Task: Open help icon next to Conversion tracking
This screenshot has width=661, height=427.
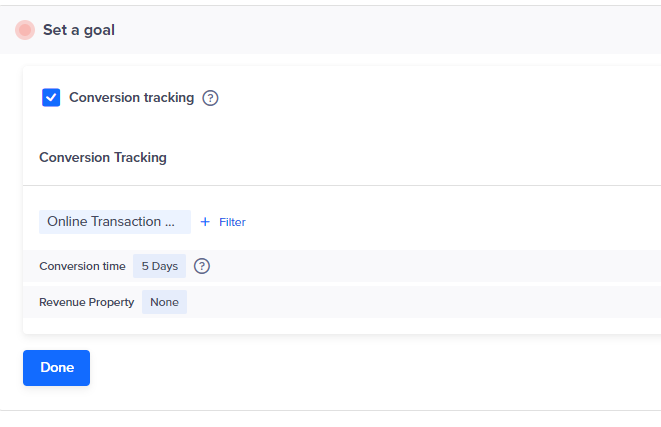Action: click(x=210, y=98)
